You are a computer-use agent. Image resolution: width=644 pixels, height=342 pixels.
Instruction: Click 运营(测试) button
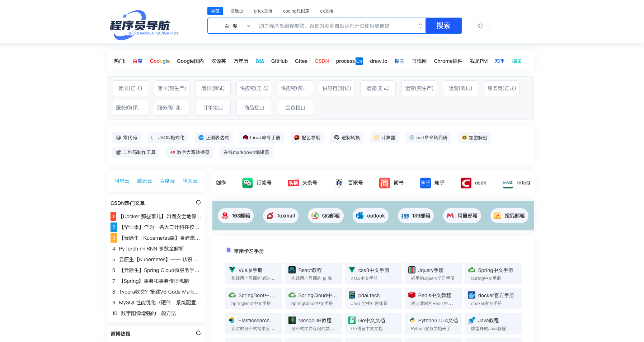click(461, 88)
